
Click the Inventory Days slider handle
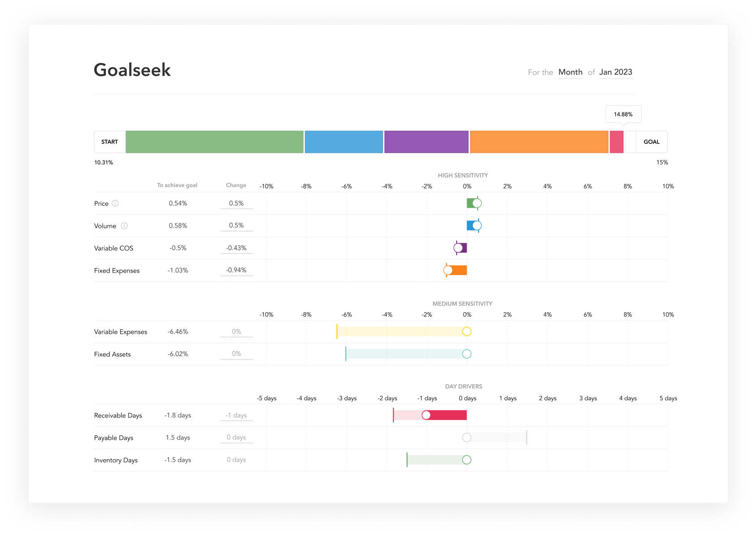467,460
